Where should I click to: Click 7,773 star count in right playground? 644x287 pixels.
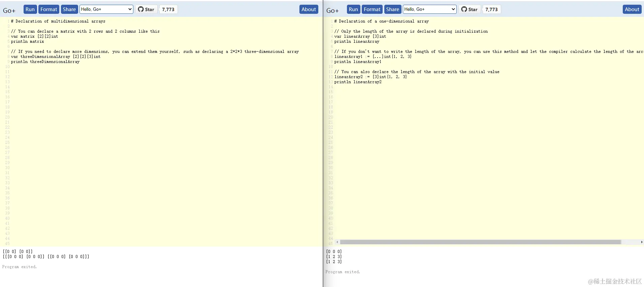(x=491, y=9)
